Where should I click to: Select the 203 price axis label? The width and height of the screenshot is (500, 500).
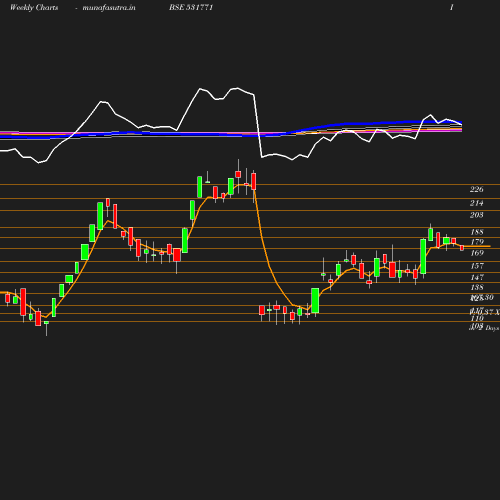477,215
